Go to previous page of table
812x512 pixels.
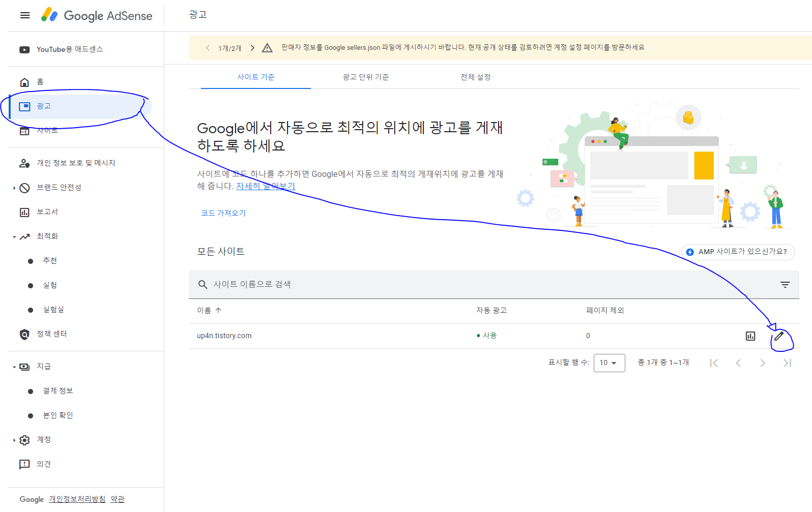738,363
